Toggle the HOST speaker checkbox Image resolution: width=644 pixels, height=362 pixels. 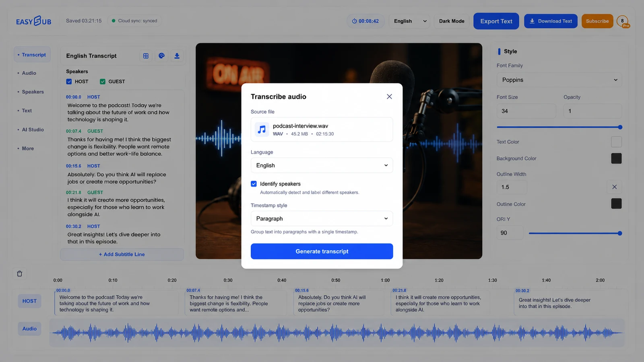coord(69,82)
